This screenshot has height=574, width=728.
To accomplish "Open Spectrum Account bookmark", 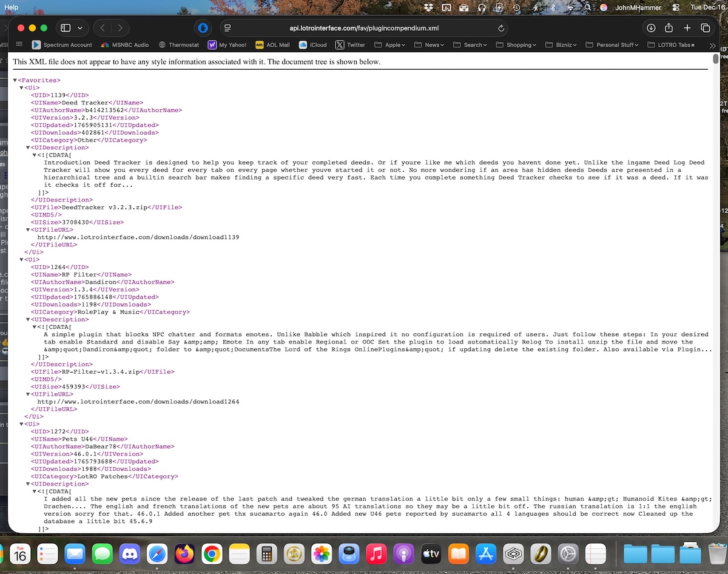I will (x=62, y=45).
